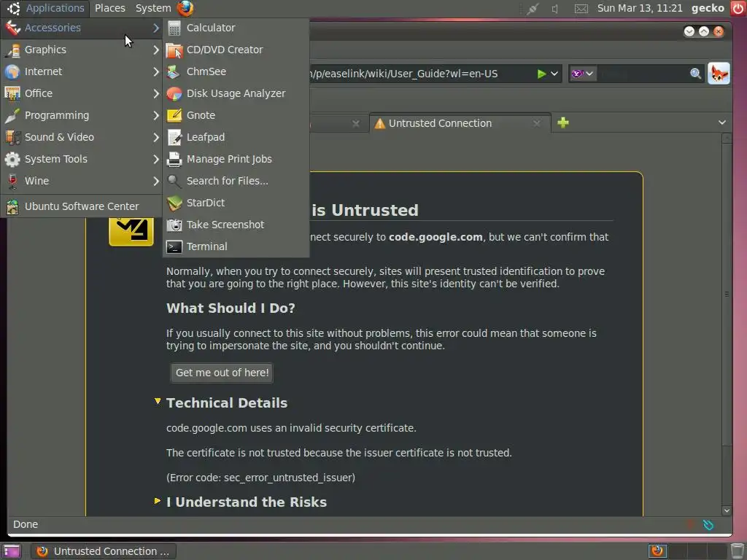747x560 pixels.
Task: Expand the Graphics submenu arrow
Action: click(156, 50)
